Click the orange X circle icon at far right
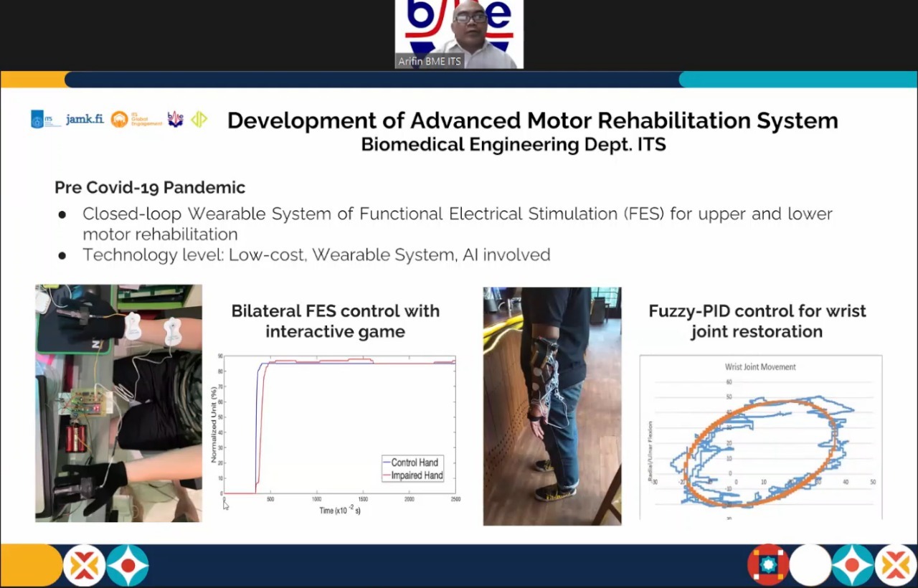Viewport: 918px width, 588px height. pos(896,565)
